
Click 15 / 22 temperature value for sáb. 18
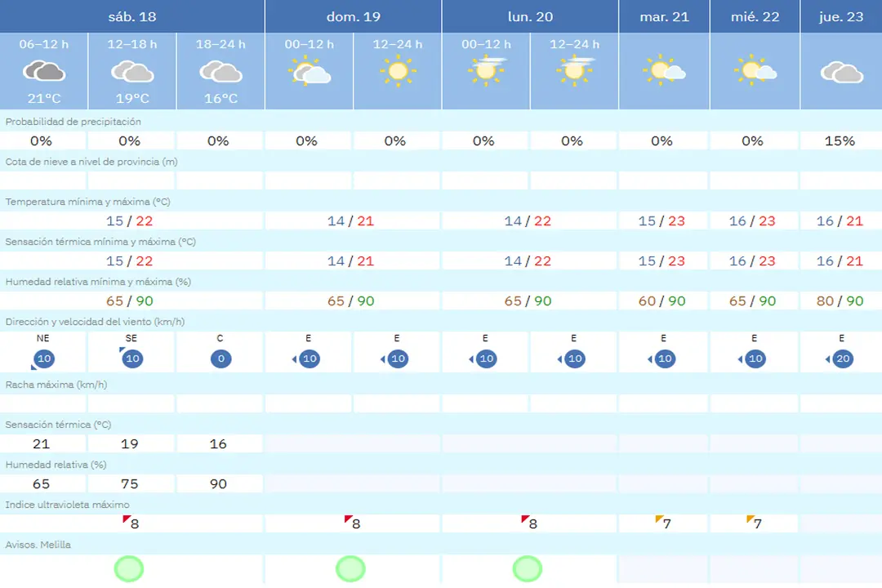(x=129, y=221)
